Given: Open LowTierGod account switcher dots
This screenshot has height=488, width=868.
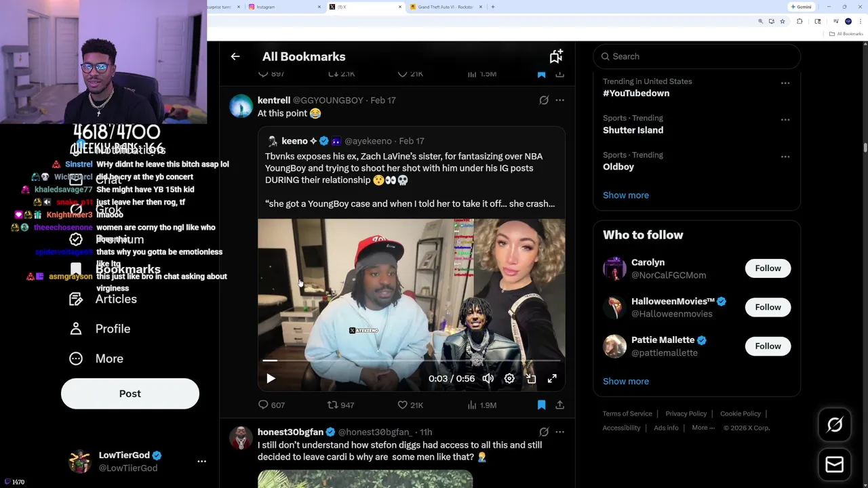Looking at the screenshot, I should click(x=201, y=462).
